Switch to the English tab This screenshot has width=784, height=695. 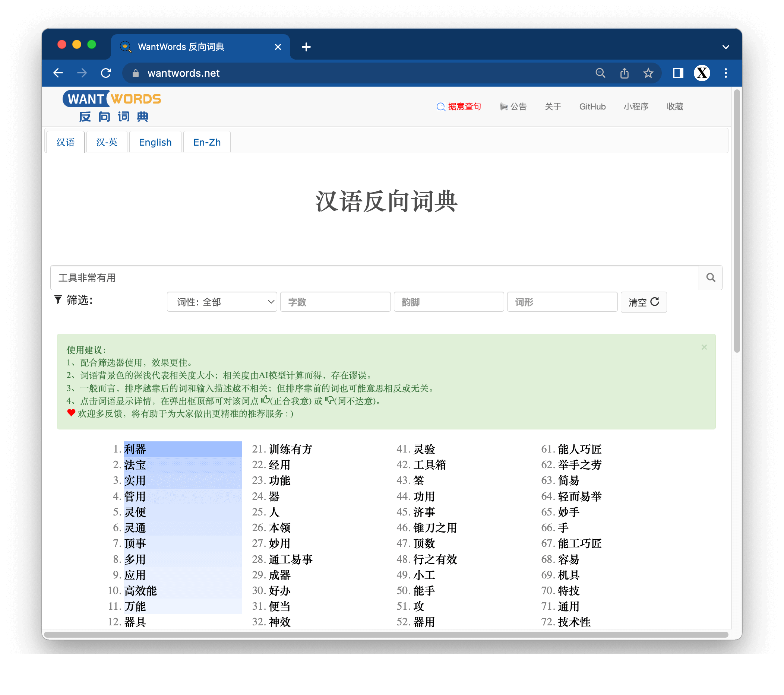[155, 142]
